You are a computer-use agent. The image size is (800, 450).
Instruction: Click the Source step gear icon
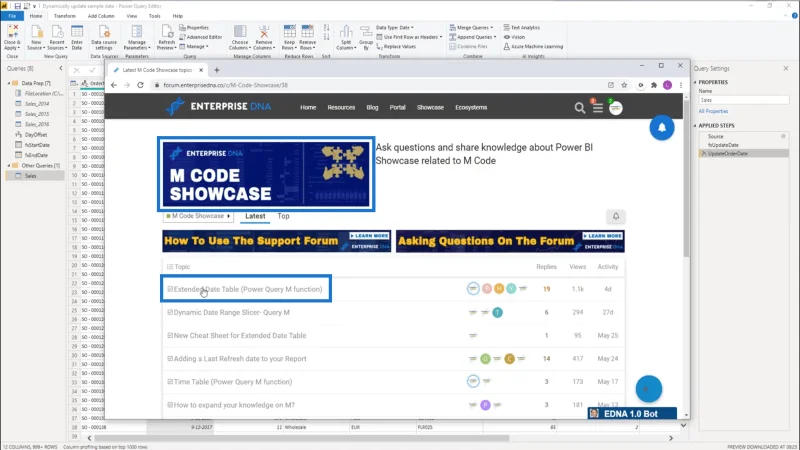[783, 136]
